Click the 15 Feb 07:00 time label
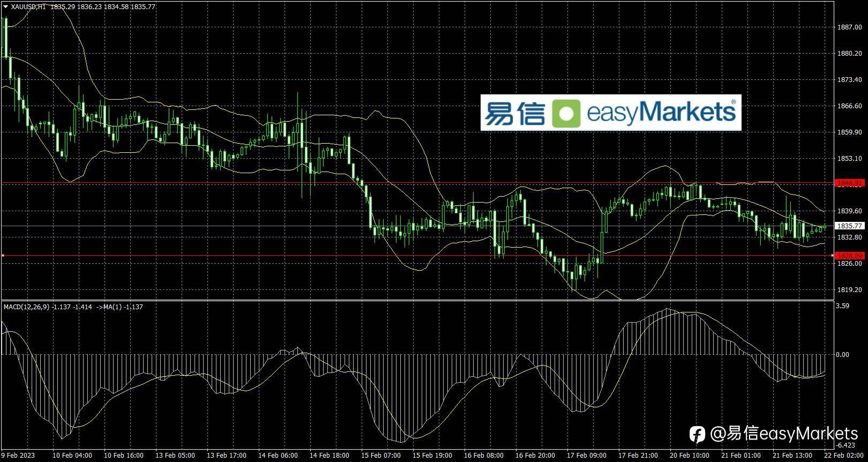 tap(381, 456)
